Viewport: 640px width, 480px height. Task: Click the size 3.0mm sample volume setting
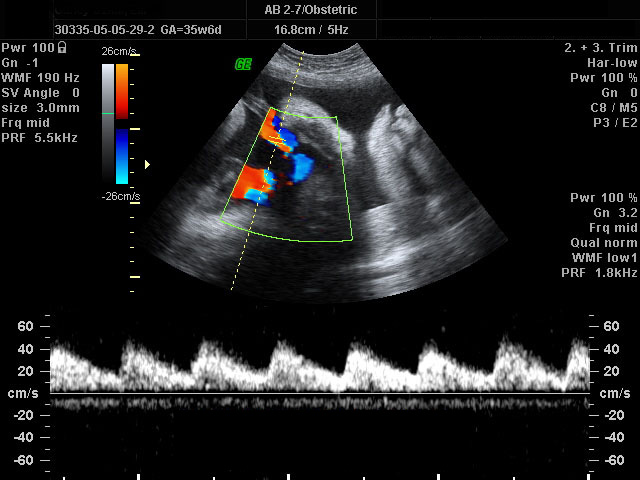[x=40, y=108]
